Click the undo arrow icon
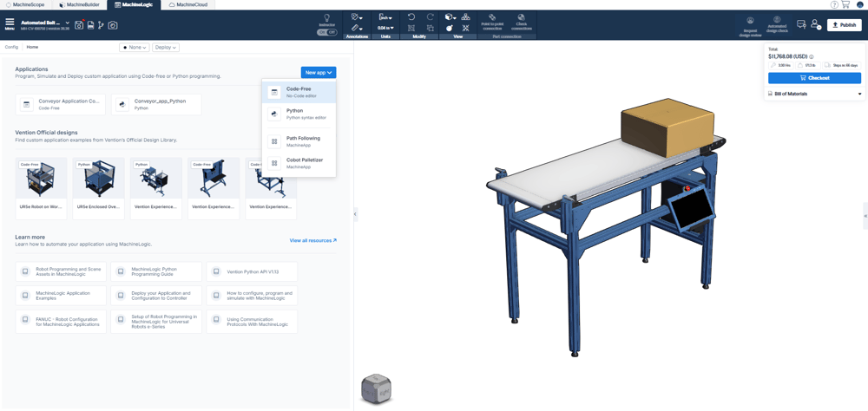Image resolution: width=868 pixels, height=411 pixels. point(411,16)
